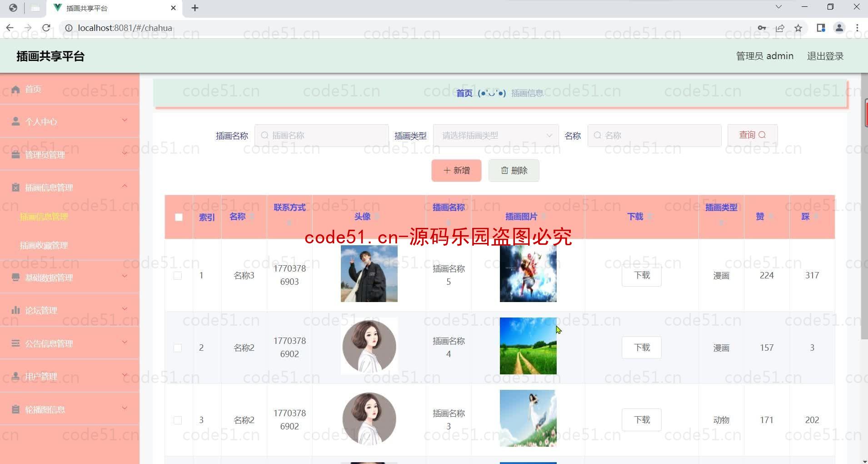Open avatar thumbnail in row 1
This screenshot has height=464, width=868.
click(369, 273)
